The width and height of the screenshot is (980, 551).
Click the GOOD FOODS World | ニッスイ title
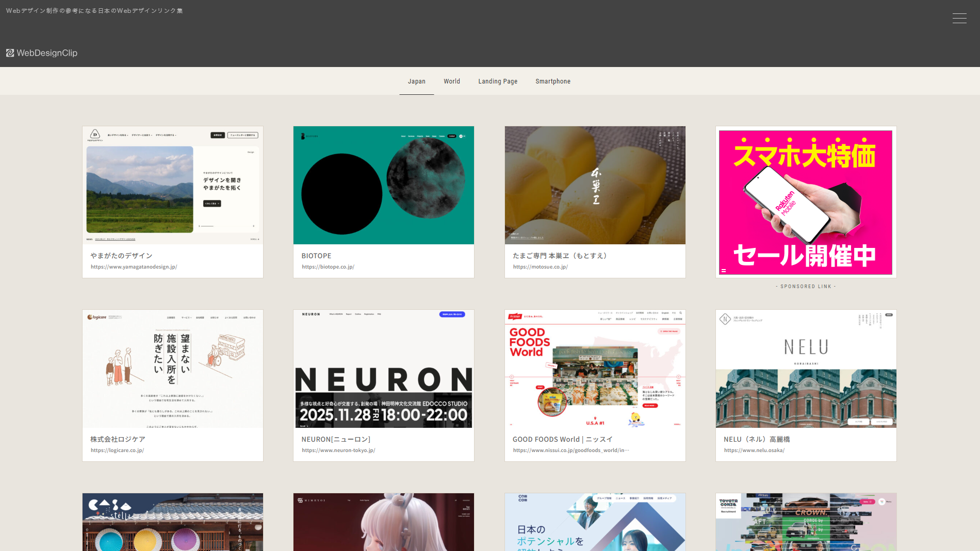click(x=563, y=439)
